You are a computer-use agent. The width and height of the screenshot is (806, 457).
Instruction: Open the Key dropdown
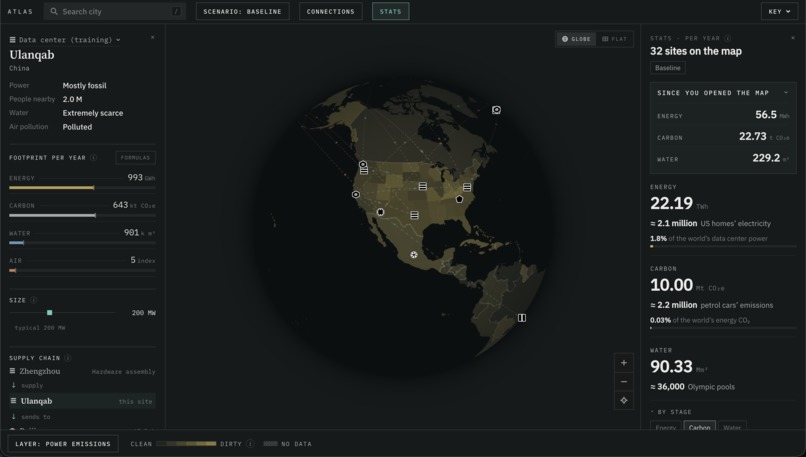coord(779,11)
